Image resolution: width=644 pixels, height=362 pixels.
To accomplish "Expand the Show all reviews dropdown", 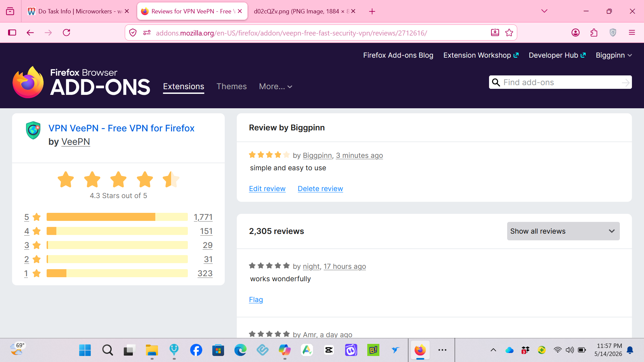I will point(563,231).
